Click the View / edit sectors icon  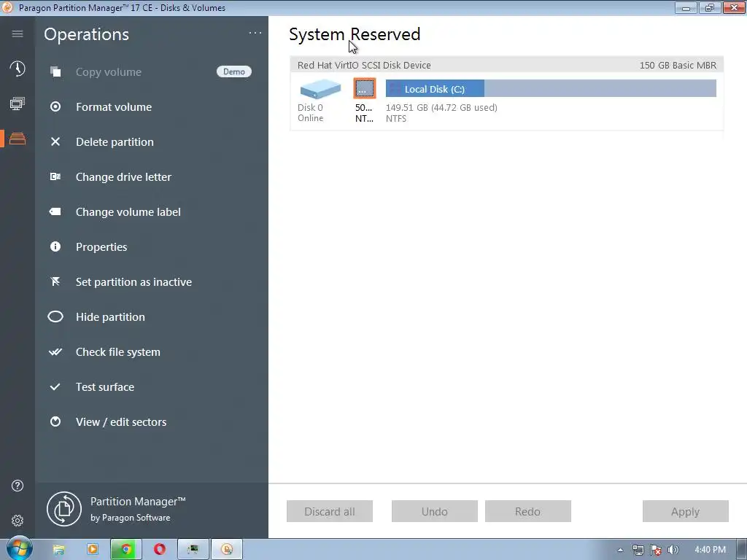click(55, 421)
